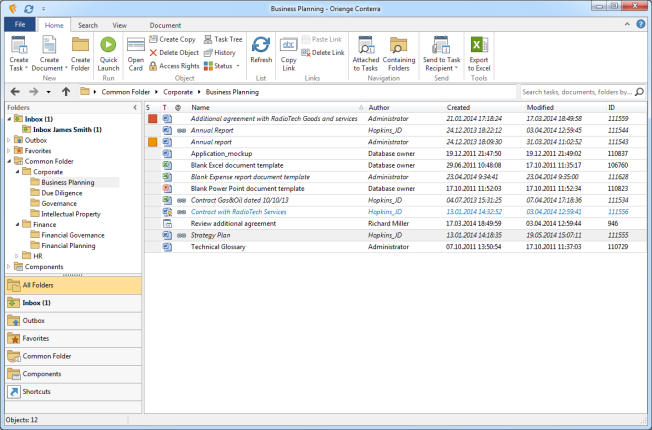
Task: Click the red status marker of first row
Action: point(152,119)
